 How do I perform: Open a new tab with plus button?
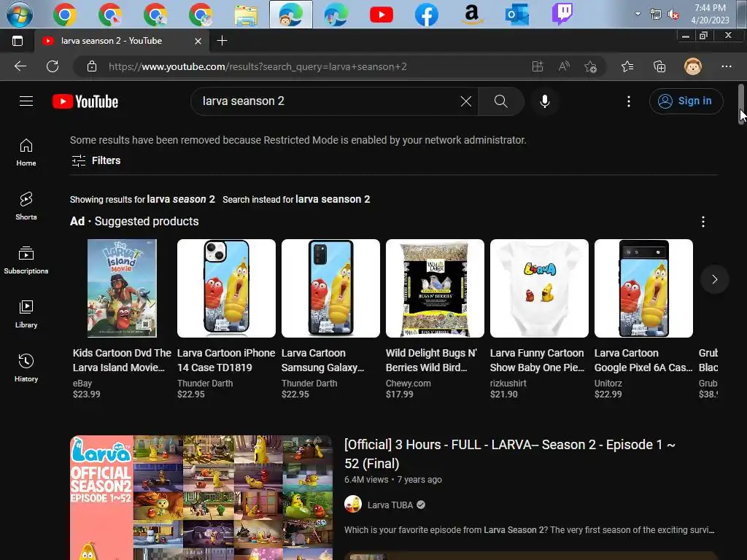[x=222, y=41]
